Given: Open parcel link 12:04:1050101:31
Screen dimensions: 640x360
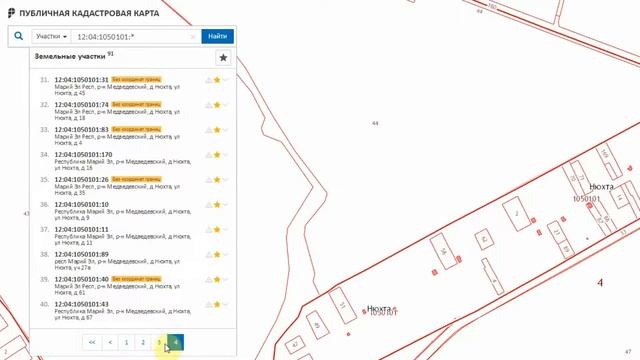Looking at the screenshot, I should tap(82, 80).
